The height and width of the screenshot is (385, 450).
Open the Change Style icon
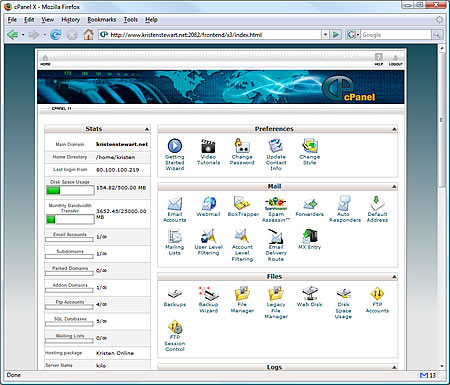point(310,146)
